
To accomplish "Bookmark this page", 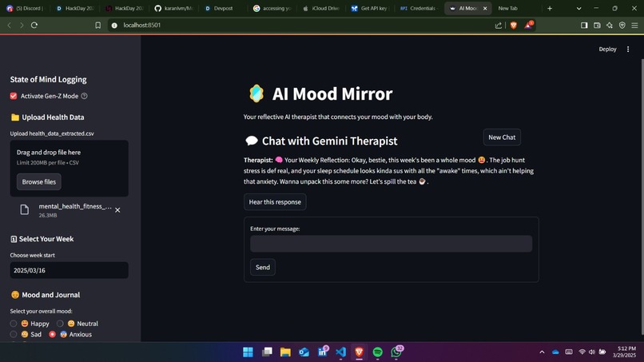I will [97, 25].
